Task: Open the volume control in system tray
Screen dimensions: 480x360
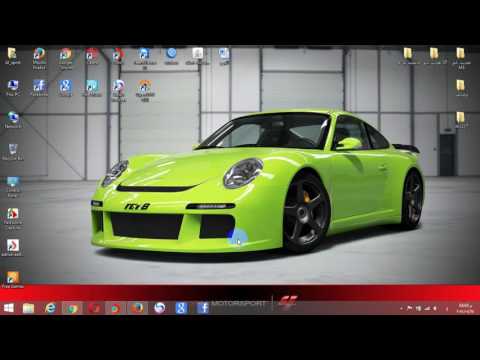Action: point(435,309)
